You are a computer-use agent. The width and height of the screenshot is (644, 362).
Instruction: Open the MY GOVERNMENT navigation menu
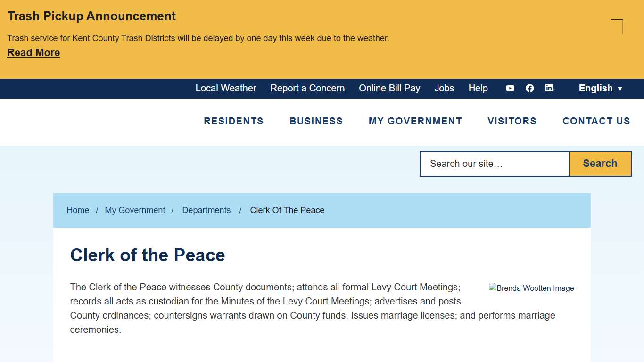415,121
